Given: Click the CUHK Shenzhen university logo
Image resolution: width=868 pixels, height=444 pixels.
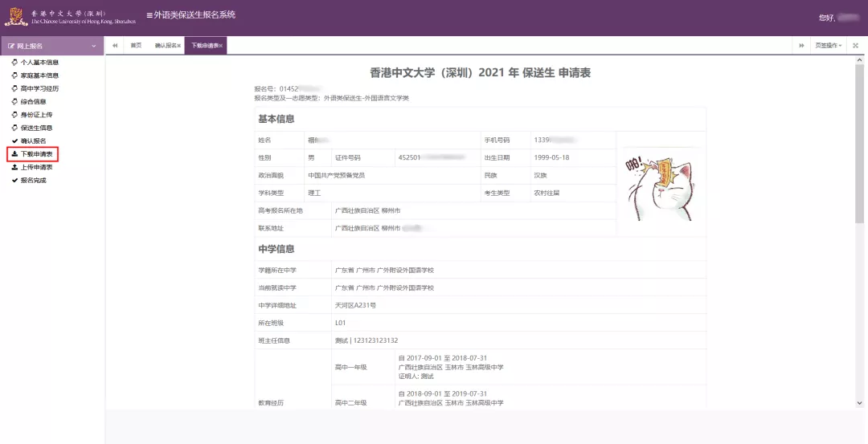Looking at the screenshot, I should (x=70, y=17).
